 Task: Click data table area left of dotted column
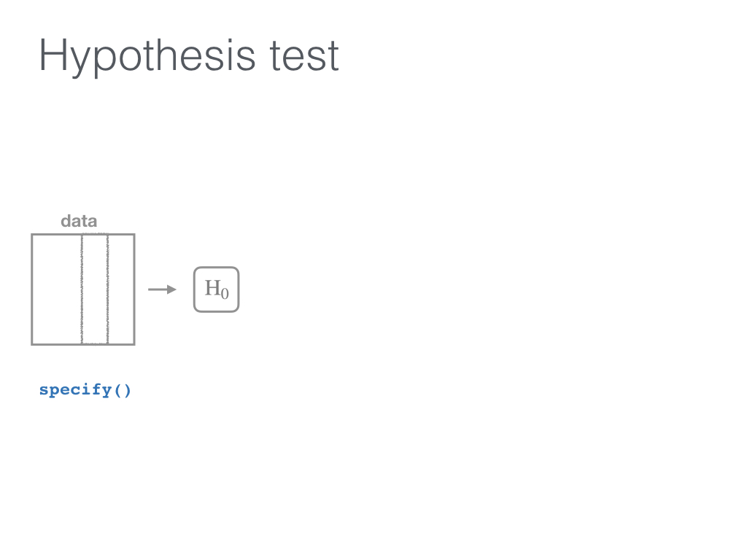[57, 289]
